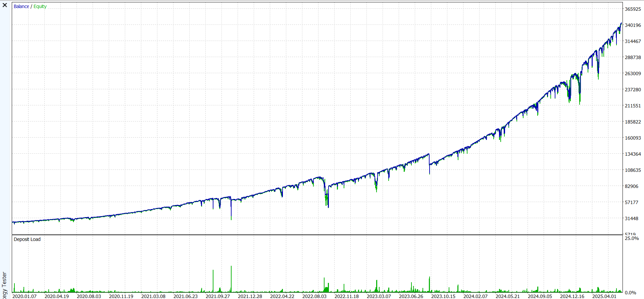Click the Equity legend label

point(40,6)
